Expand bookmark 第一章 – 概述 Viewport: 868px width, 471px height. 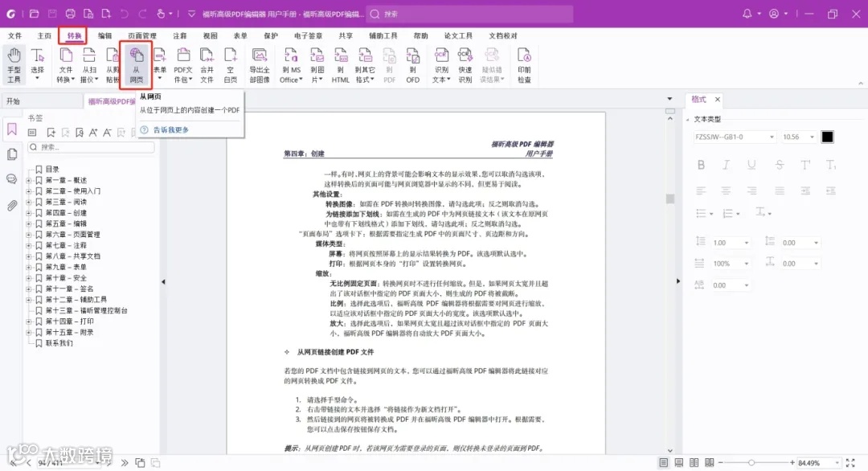(29, 180)
